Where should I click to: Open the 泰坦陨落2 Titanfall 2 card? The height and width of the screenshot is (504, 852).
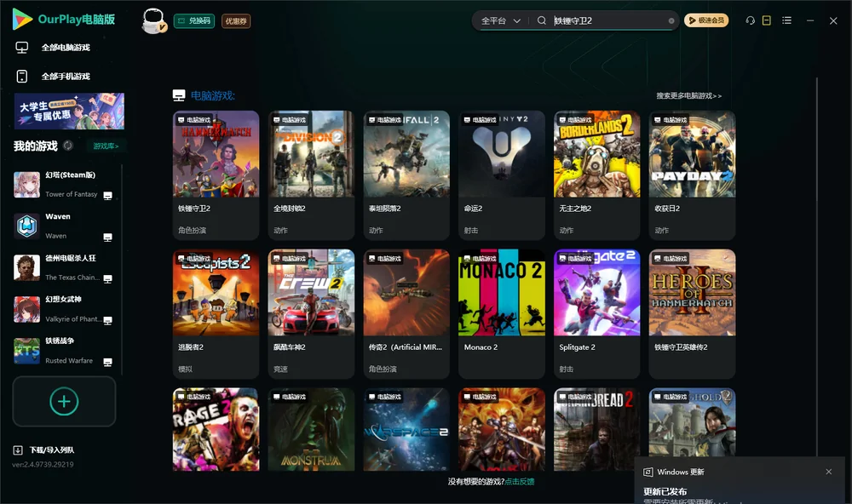pos(406,175)
